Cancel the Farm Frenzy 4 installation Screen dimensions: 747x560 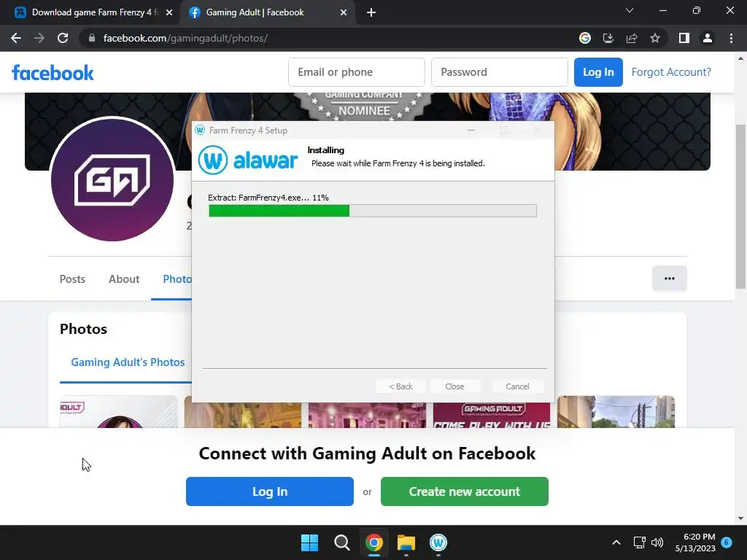point(517,386)
